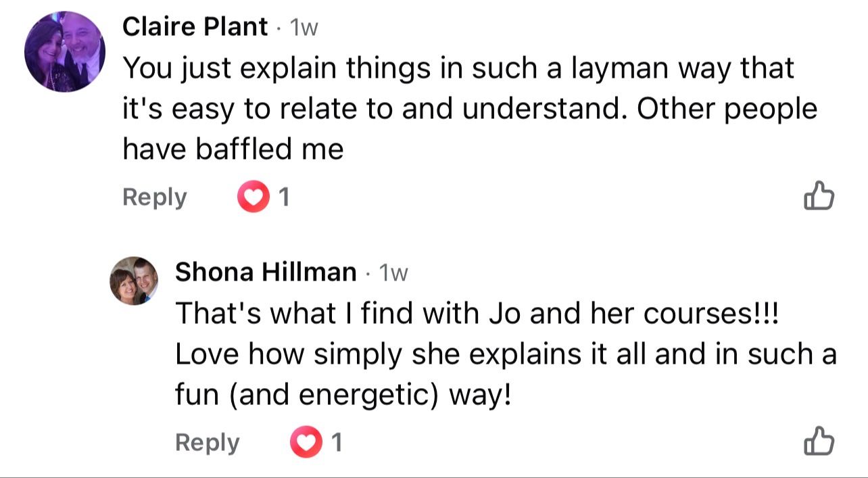Click the 1w timestamp on Shona's reply

pyautogui.click(x=393, y=272)
